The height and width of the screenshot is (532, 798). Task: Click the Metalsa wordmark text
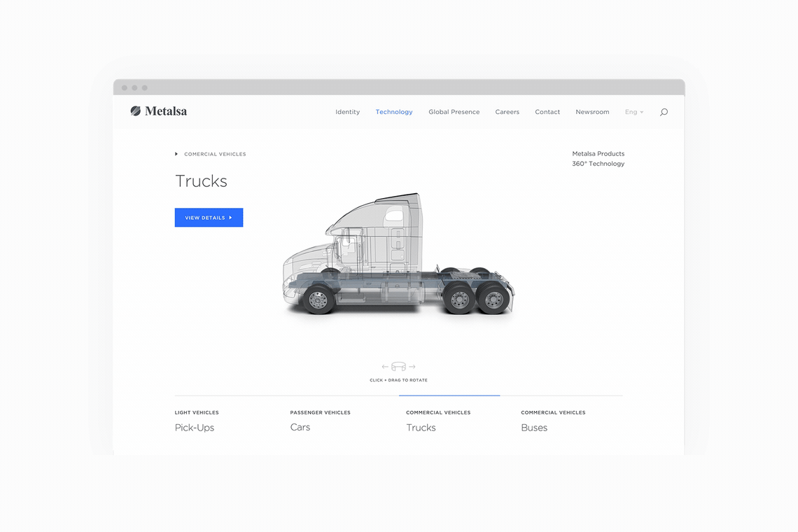[166, 111]
